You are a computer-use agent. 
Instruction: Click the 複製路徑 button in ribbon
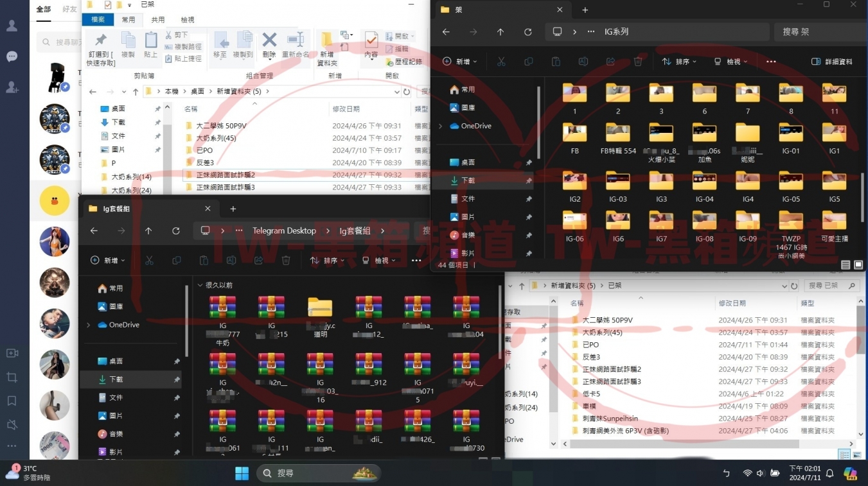(x=182, y=47)
